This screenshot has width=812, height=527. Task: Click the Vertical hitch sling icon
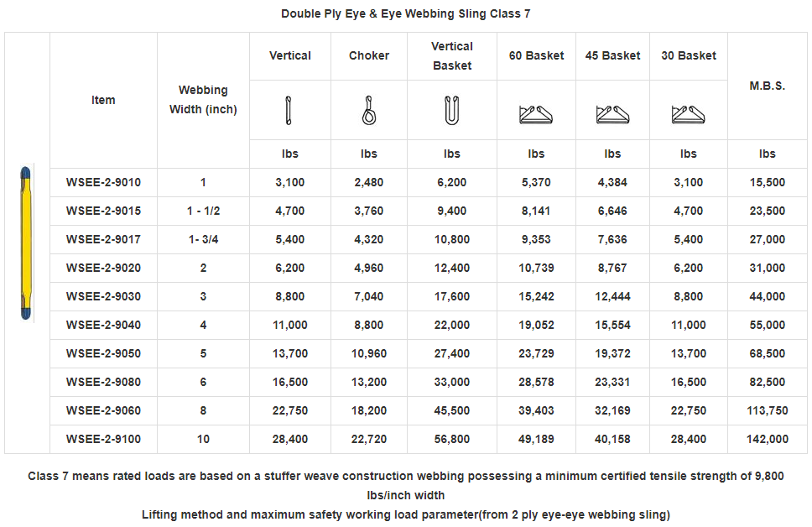(290, 111)
